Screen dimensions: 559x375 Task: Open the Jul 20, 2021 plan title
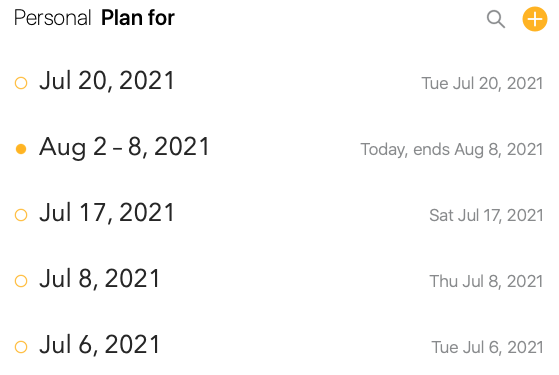(107, 81)
